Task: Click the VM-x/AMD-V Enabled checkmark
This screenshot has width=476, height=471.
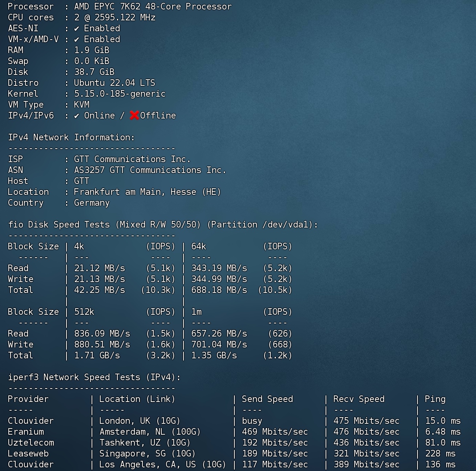Action: (x=77, y=39)
